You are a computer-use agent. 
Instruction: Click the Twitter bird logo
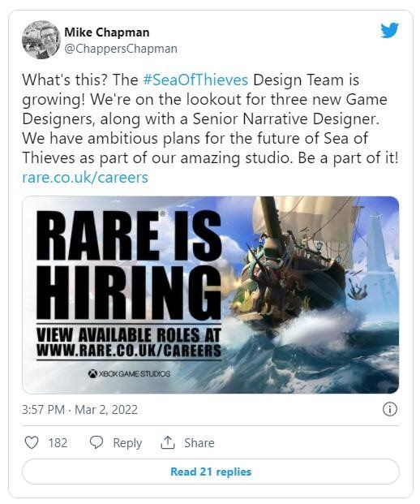[389, 31]
